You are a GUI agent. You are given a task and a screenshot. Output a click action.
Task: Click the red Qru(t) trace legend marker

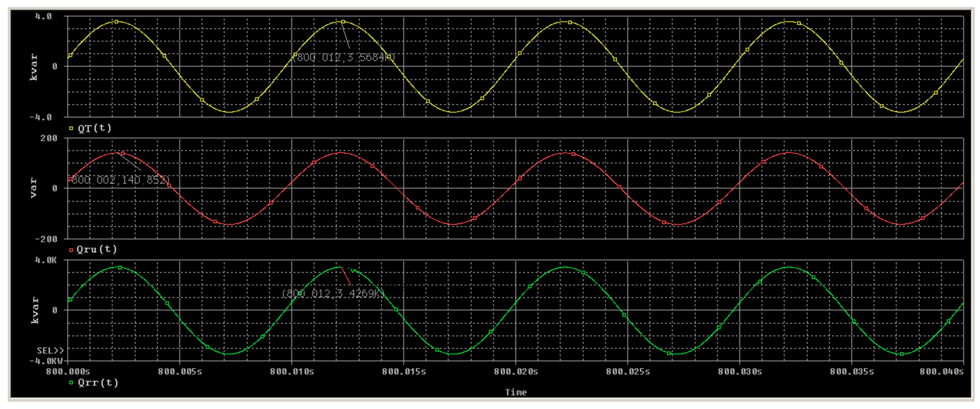pyautogui.click(x=71, y=250)
